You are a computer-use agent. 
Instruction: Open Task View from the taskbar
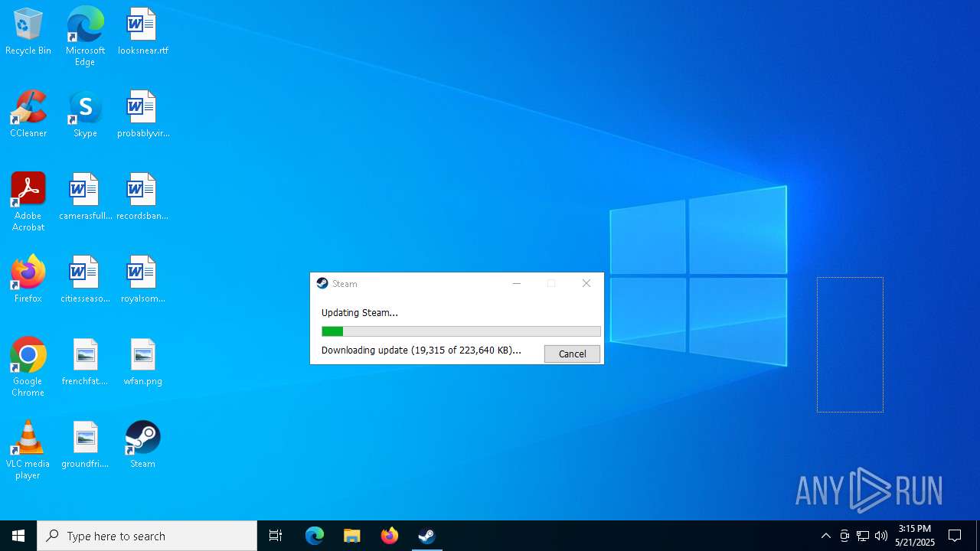pyautogui.click(x=276, y=536)
